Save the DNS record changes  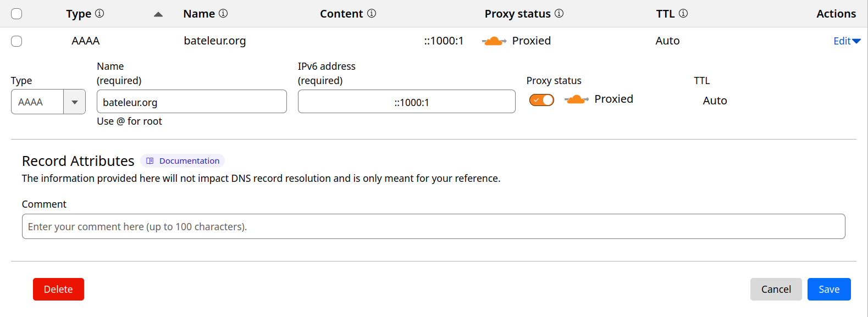click(829, 289)
